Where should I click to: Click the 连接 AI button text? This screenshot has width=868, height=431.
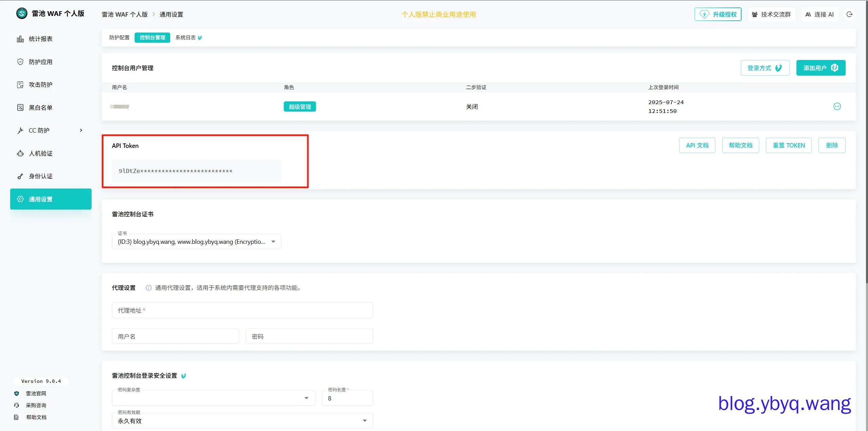[824, 15]
